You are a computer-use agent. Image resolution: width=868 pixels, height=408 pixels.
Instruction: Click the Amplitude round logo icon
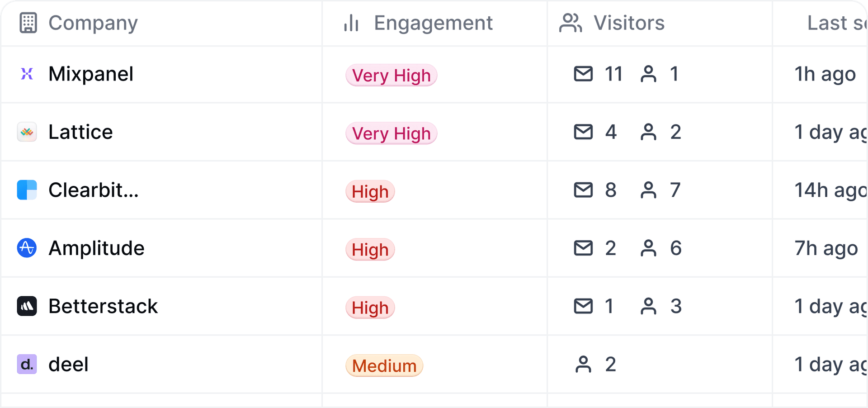click(x=27, y=248)
